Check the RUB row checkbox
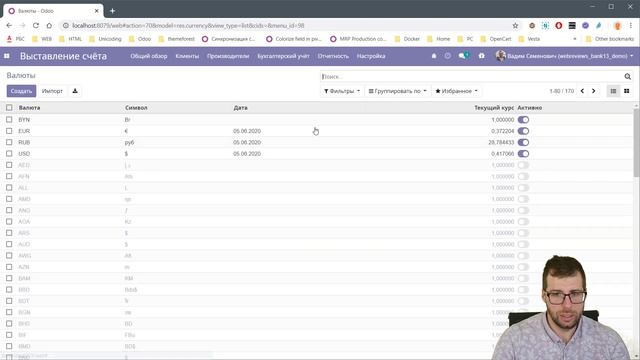 [x=9, y=142]
